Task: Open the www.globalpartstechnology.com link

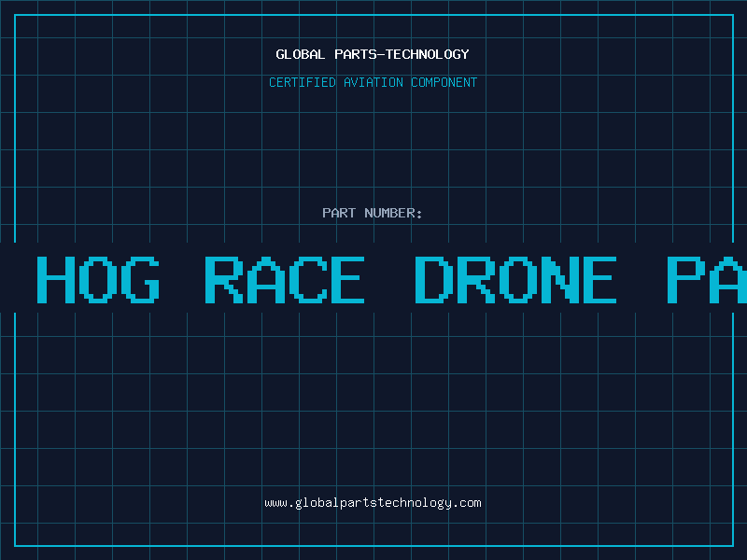Action: (373, 503)
